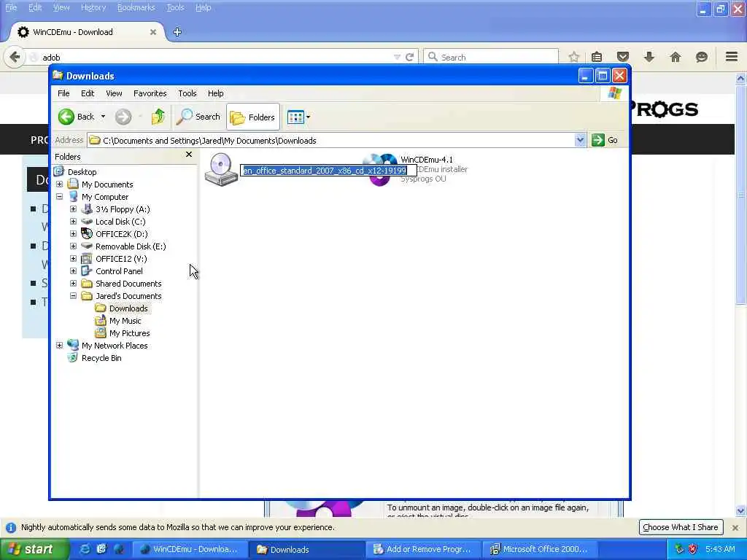Open the File menu in Downloads
Viewport: 747px width, 560px height.
(63, 93)
